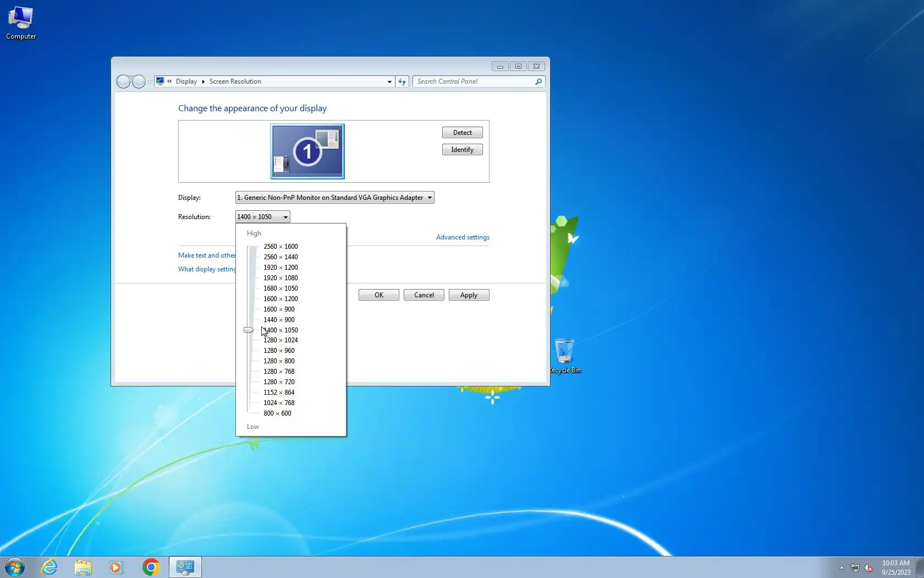
Task: Select monitor 1 thumbnail
Action: tap(307, 151)
